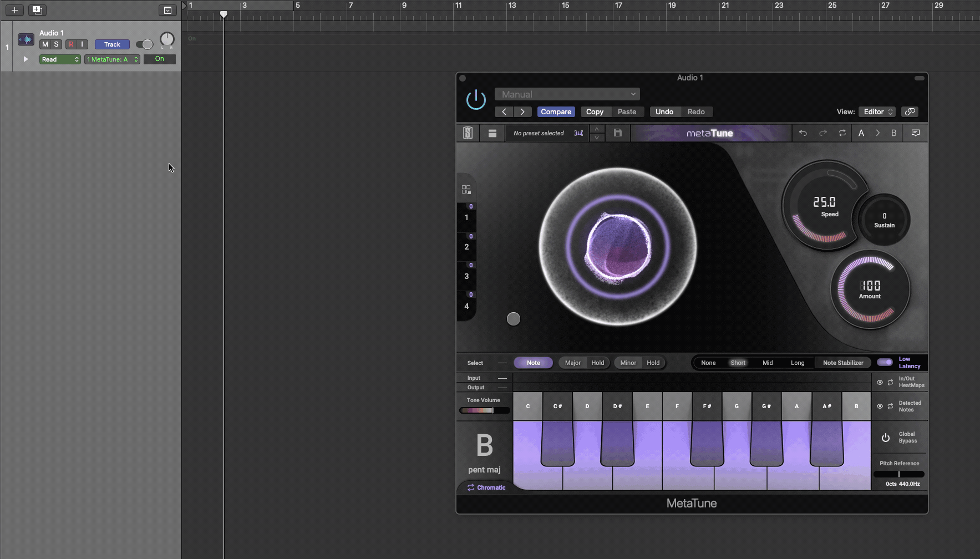Viewport: 980px width, 559px height.
Task: Click the loop icon in MetaTune toolbar
Action: [x=842, y=133]
